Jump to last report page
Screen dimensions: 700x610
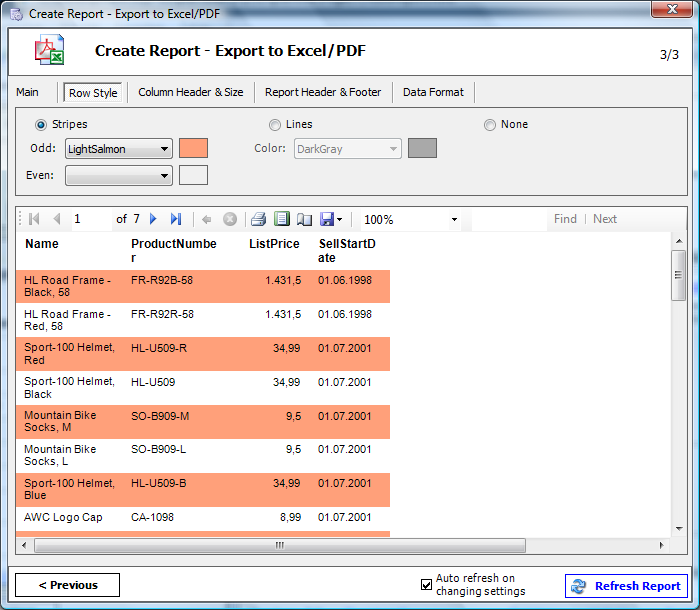(x=176, y=219)
